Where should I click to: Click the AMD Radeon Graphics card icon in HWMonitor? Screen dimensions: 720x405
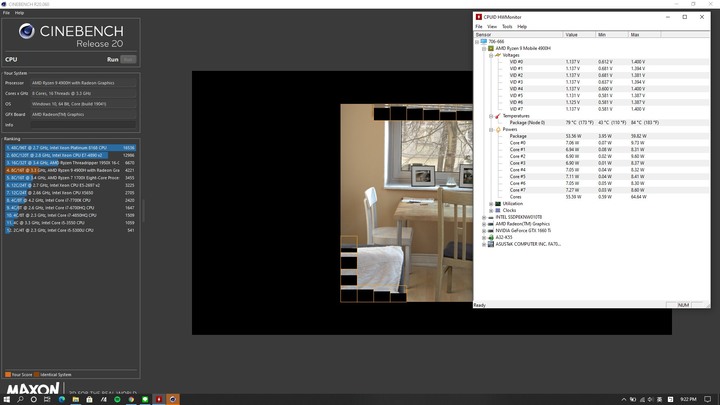pyautogui.click(x=491, y=224)
